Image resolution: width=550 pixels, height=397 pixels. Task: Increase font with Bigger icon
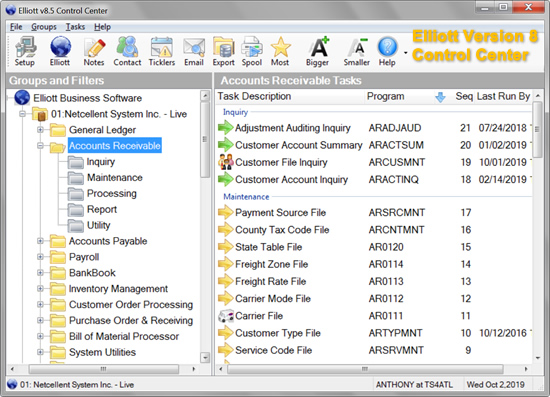pos(318,51)
